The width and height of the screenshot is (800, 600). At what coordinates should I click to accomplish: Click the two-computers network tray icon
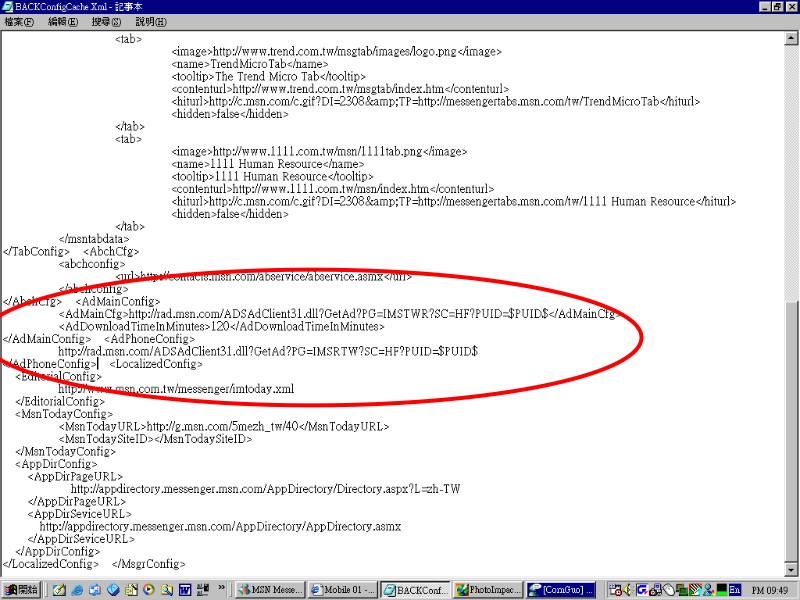pos(682,590)
